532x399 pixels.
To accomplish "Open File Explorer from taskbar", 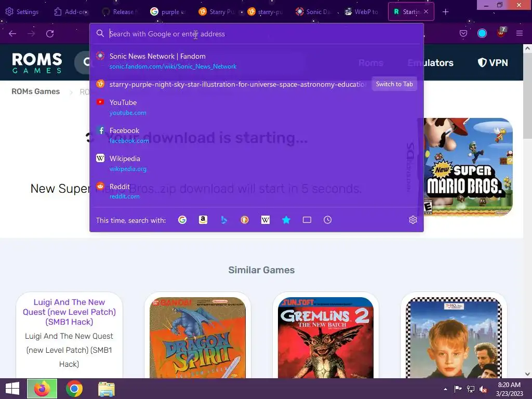I will coord(107,389).
